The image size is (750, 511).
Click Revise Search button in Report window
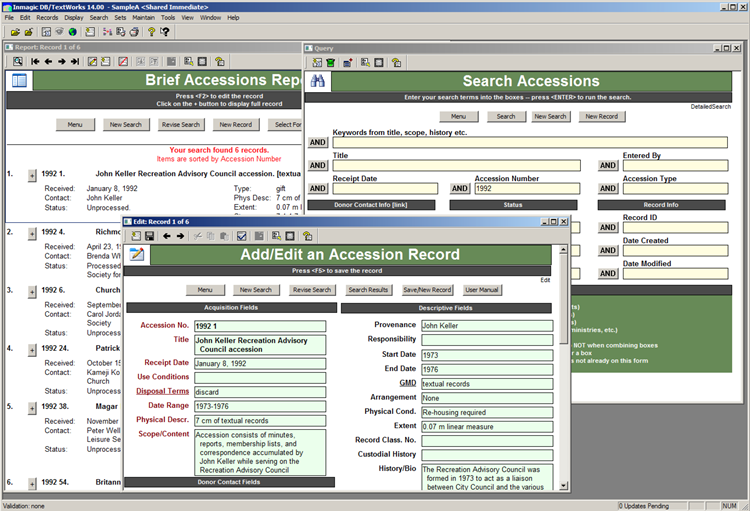click(181, 125)
